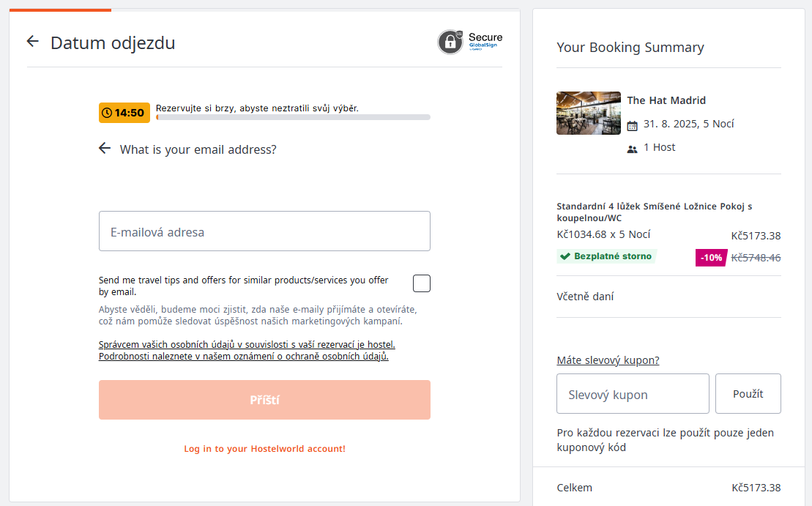Click the calendar icon next to booking date
The image size is (812, 506).
[x=633, y=125]
